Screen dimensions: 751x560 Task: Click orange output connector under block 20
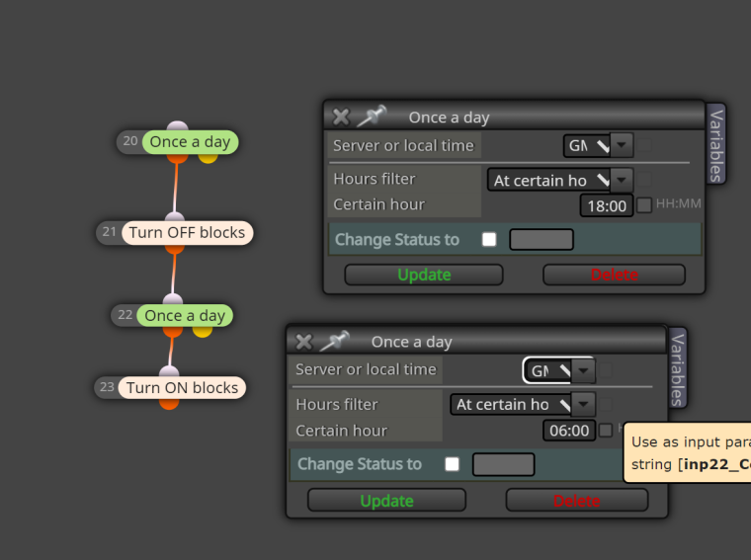click(177, 158)
